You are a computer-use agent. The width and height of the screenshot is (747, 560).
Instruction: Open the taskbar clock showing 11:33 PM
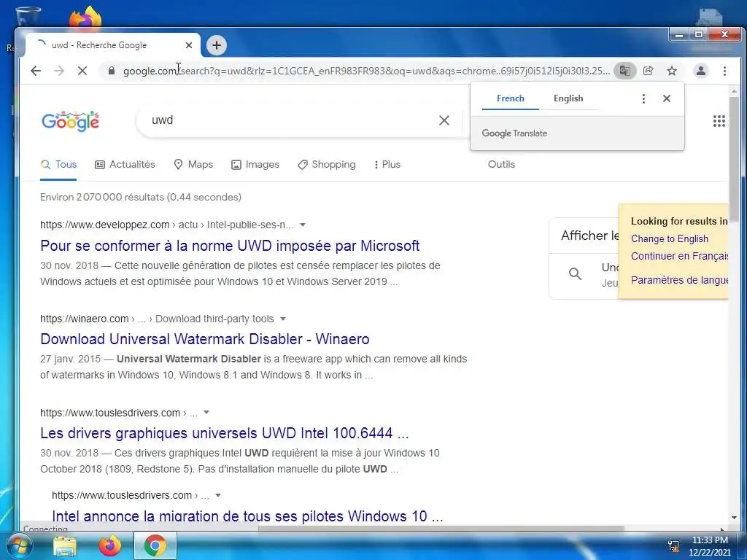coord(709,545)
